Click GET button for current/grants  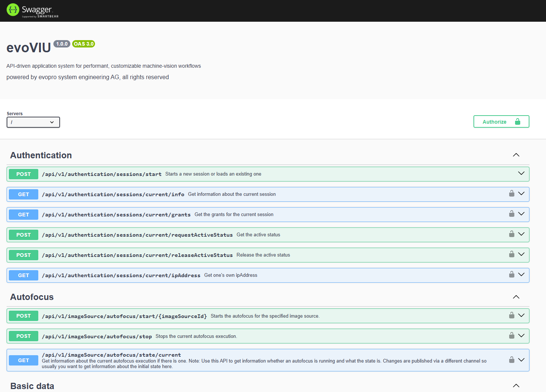[24, 215]
